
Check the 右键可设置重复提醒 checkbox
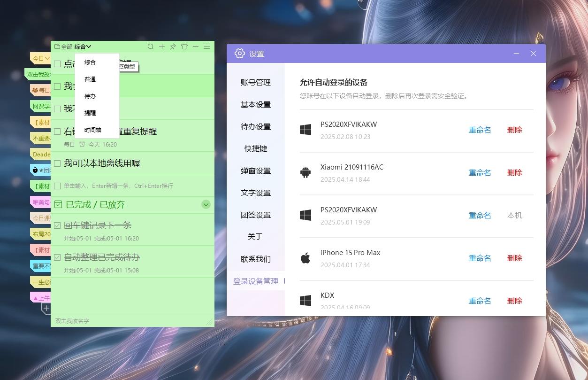tap(57, 132)
